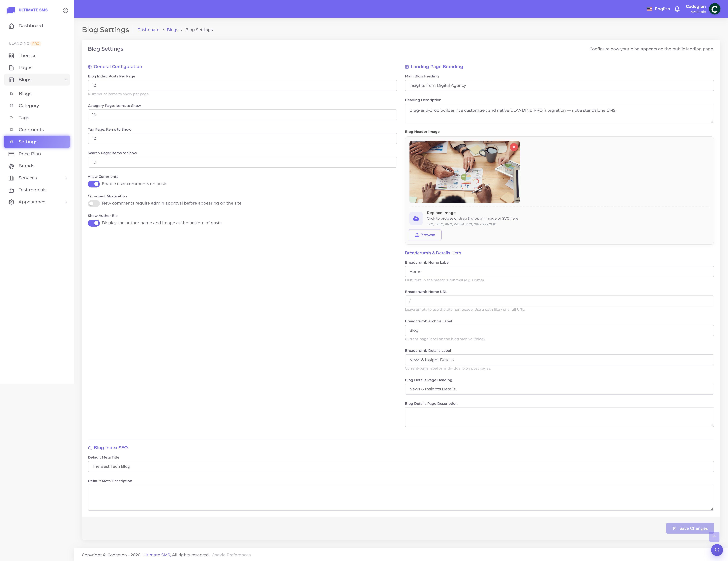
Task: Open the Category submenu item
Action: point(37,106)
